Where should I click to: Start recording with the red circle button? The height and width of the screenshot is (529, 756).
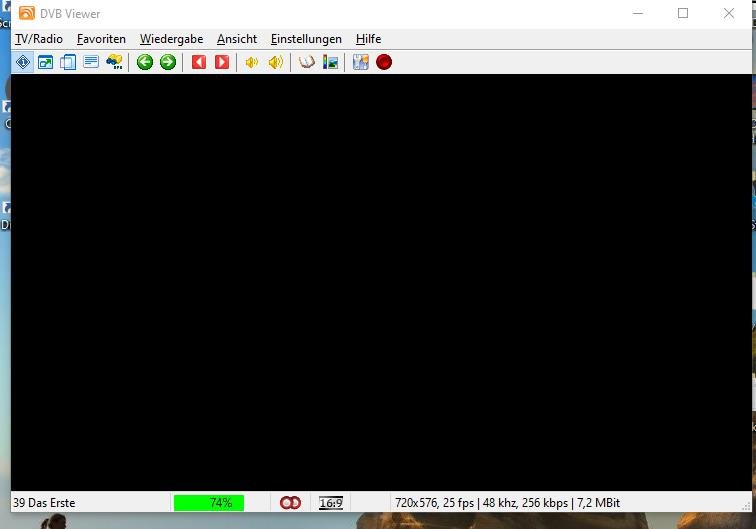pos(384,62)
